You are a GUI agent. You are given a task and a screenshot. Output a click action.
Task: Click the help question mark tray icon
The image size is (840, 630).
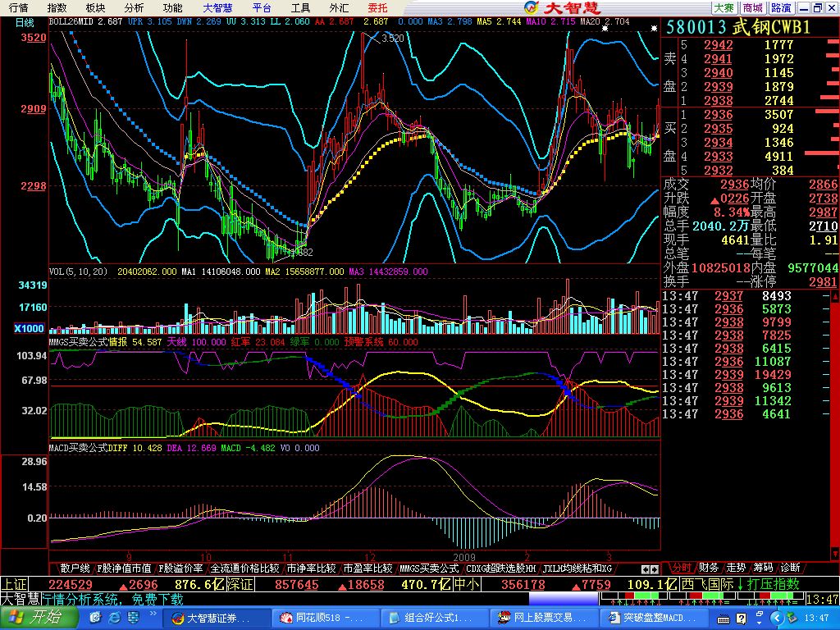[741, 619]
